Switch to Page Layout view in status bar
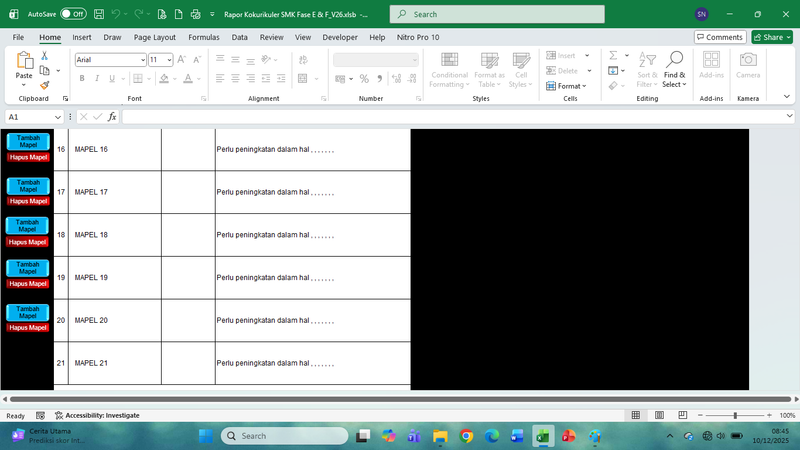This screenshot has height=450, width=800. point(657,415)
